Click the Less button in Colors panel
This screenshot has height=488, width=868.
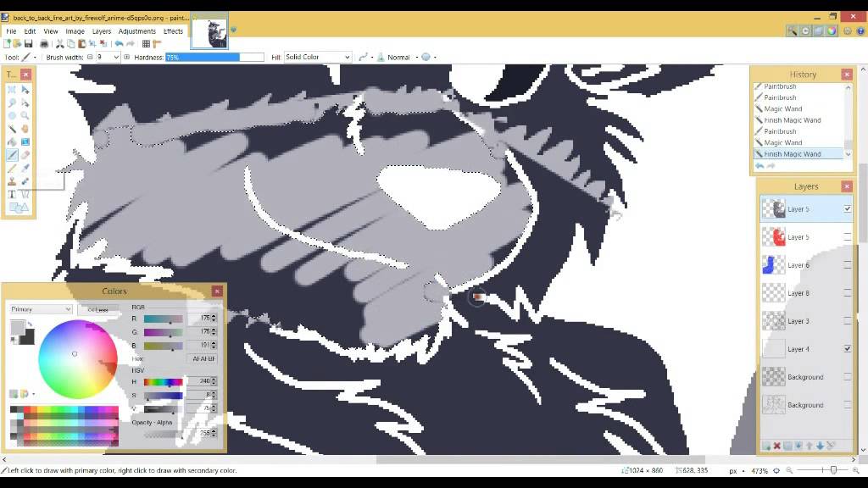pyautogui.click(x=98, y=309)
